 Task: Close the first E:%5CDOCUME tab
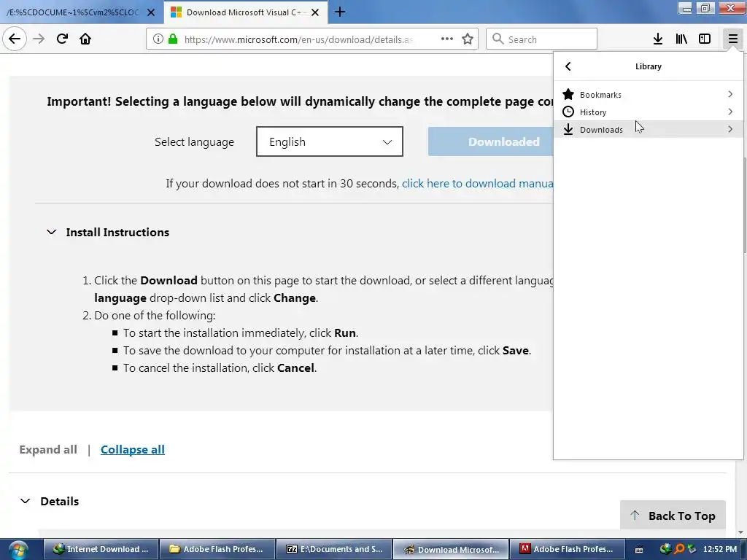(x=150, y=12)
